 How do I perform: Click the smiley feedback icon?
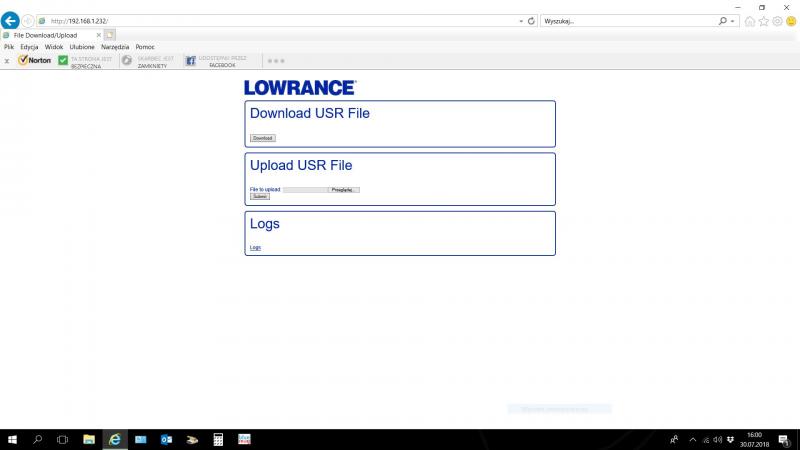tap(791, 21)
